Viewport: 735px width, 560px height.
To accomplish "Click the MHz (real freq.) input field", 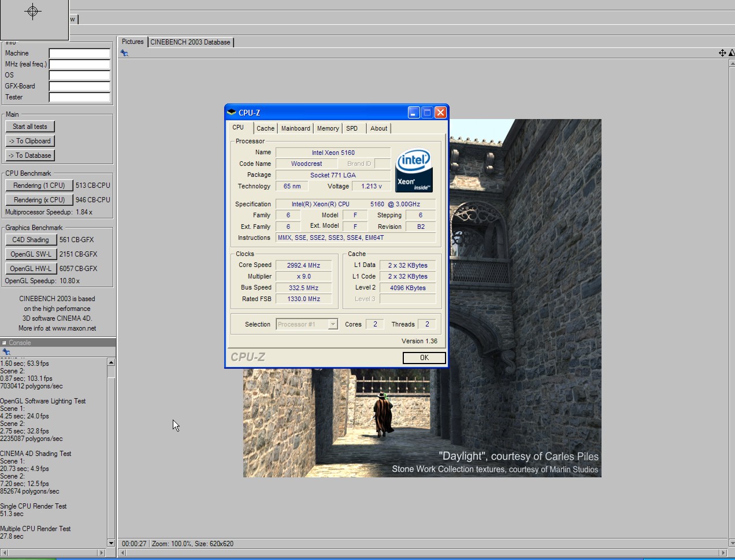I will click(80, 64).
